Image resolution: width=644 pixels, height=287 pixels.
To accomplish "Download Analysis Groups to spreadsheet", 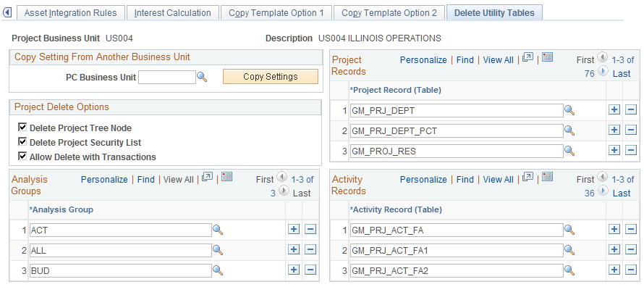I will point(227,178).
